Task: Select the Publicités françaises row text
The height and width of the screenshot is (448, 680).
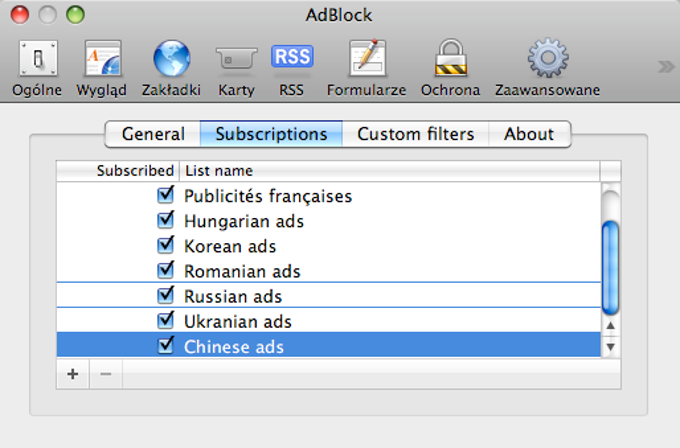Action: [x=268, y=196]
